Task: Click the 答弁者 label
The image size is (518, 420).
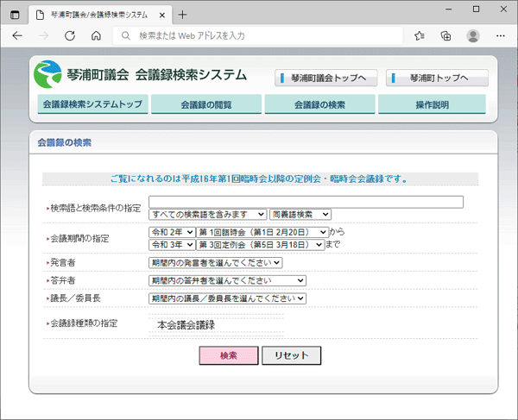Action: pos(63,280)
